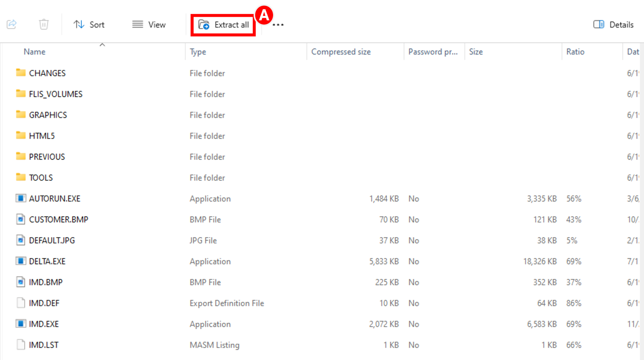
Task: Click the 1,484 KB compressed size cell
Action: (x=384, y=199)
